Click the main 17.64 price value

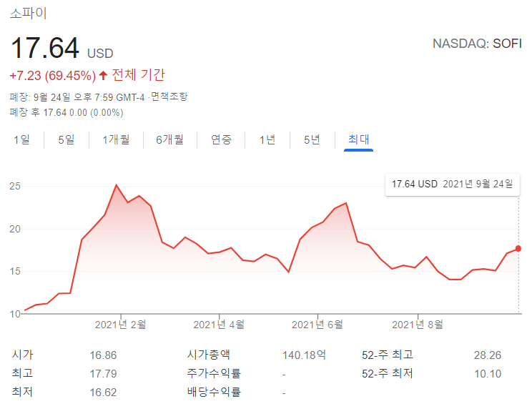coord(45,48)
